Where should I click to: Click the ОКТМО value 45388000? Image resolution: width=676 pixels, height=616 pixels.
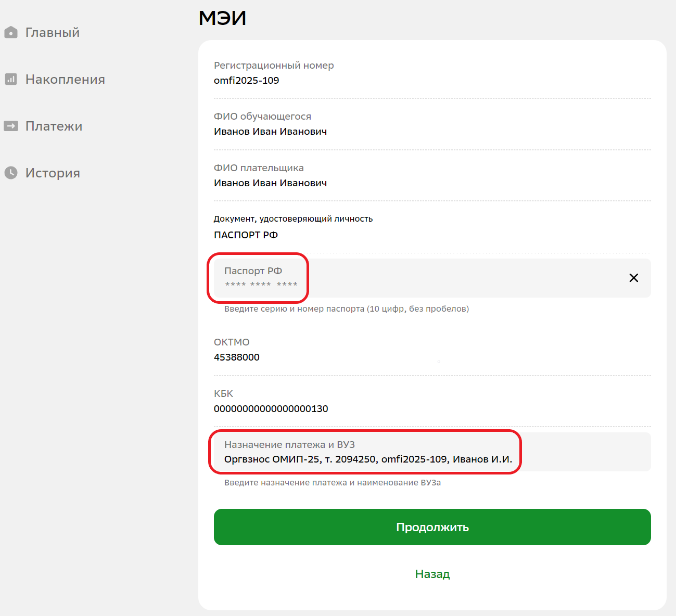click(x=236, y=357)
